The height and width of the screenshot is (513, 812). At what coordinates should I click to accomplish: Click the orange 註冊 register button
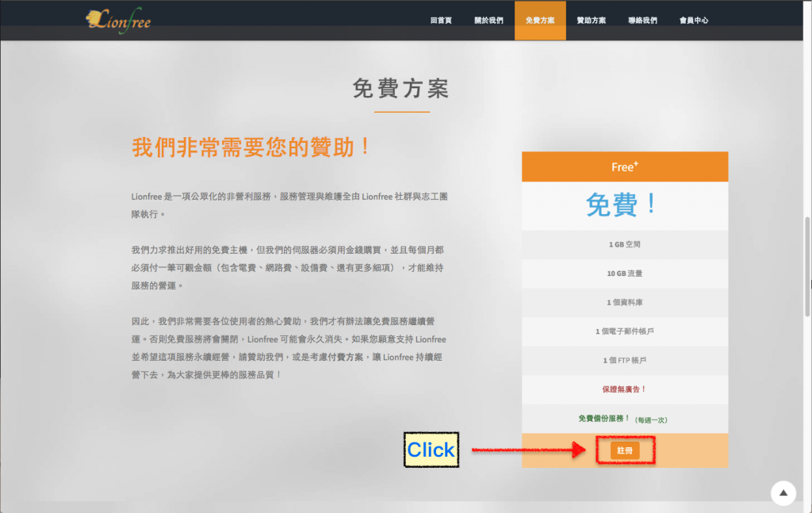(x=625, y=450)
